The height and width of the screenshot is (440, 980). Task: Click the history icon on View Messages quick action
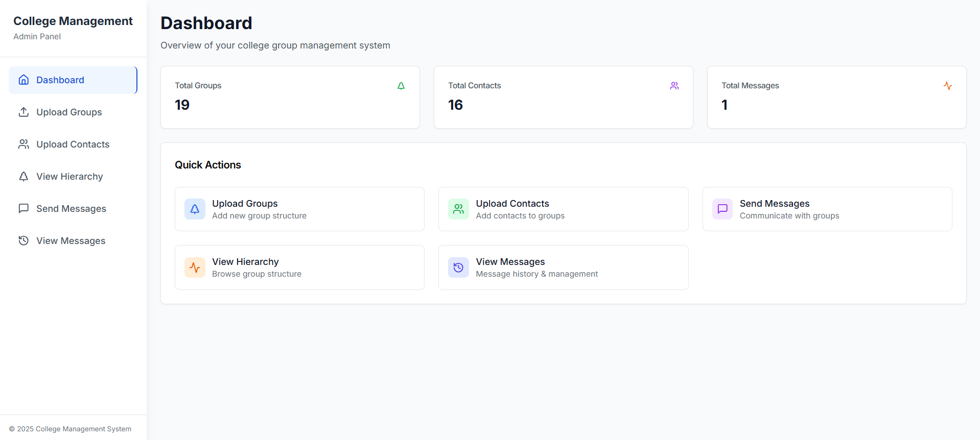point(458,267)
